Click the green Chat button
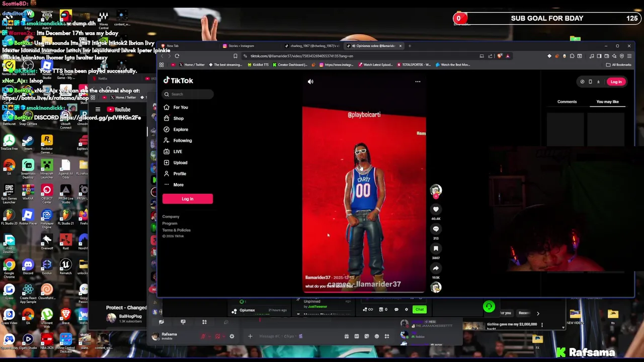Image resolution: width=644 pixels, height=362 pixels. click(x=420, y=310)
